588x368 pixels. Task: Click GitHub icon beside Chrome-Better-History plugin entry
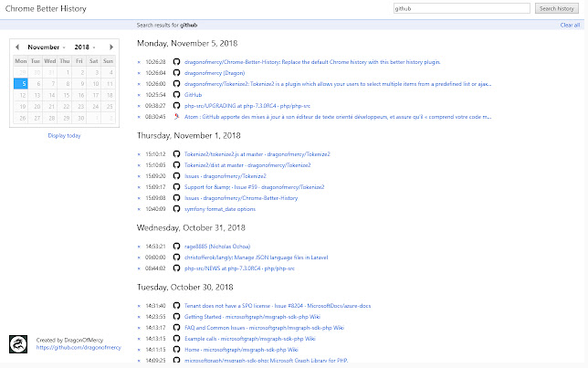(x=176, y=62)
